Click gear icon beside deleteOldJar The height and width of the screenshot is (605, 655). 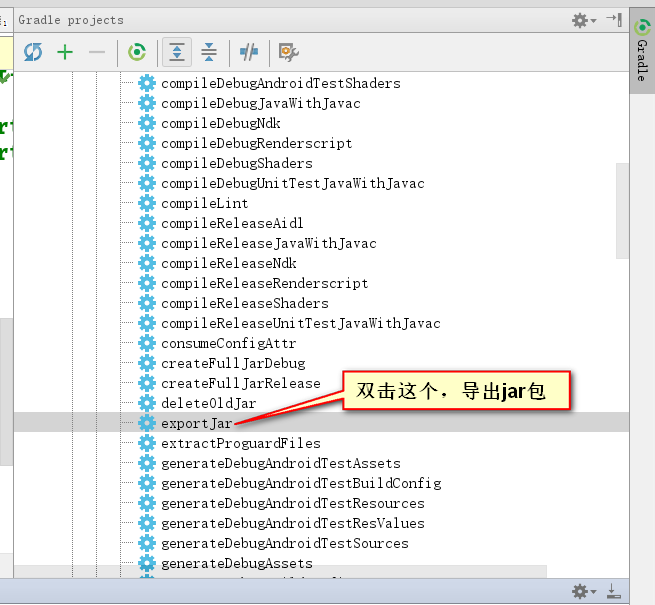point(147,403)
